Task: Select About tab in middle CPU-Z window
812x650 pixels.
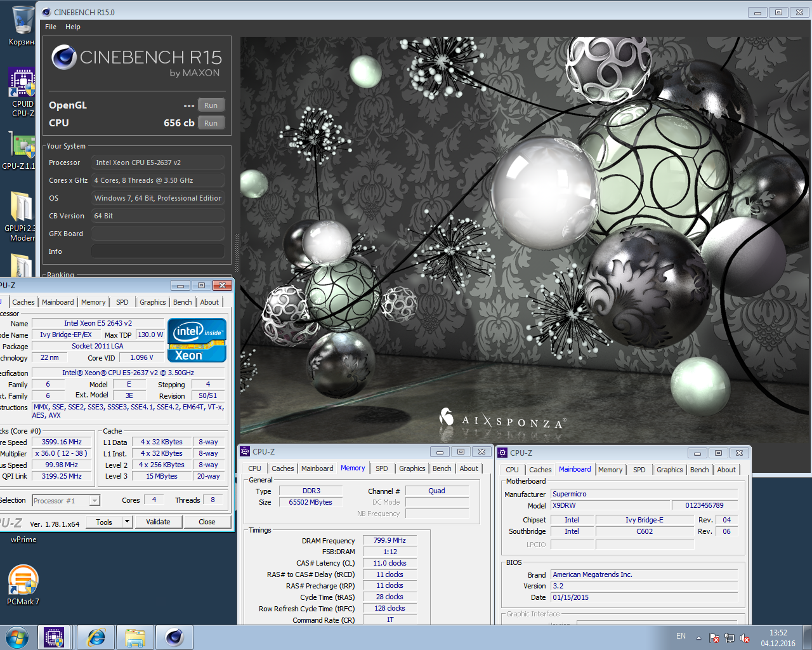Action: coord(469,468)
